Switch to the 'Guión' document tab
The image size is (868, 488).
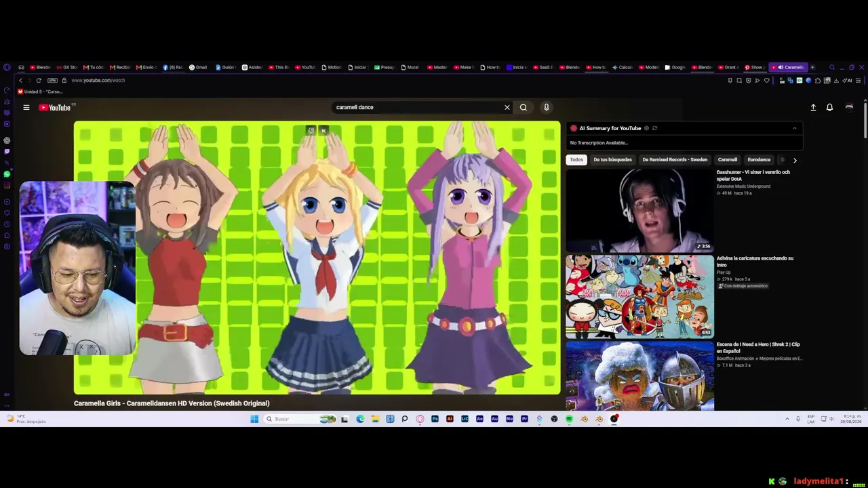coord(225,67)
